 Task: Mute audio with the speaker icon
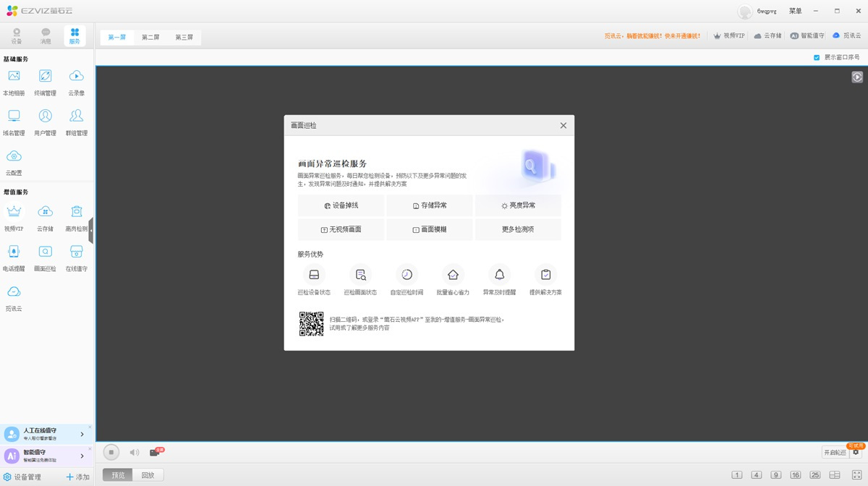(x=134, y=453)
